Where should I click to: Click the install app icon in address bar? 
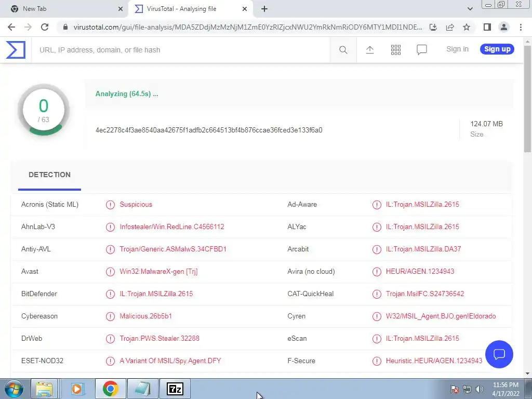[x=433, y=27]
